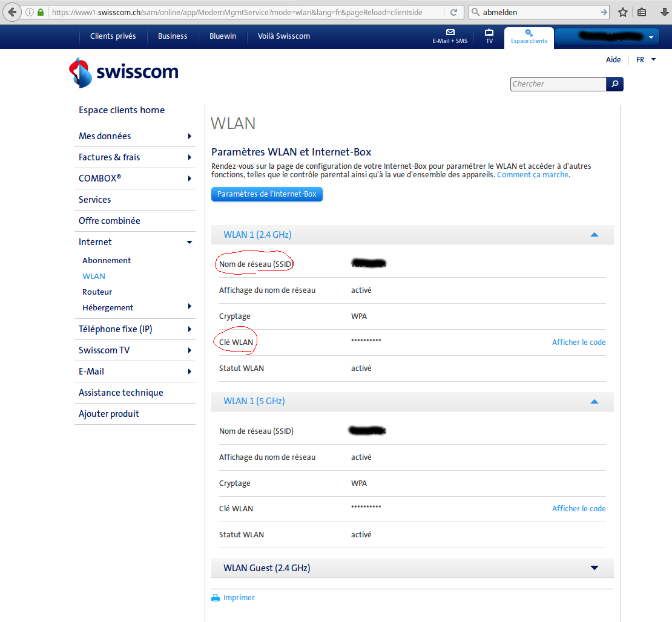Open Ajouter produit in the sidebar

point(108,414)
